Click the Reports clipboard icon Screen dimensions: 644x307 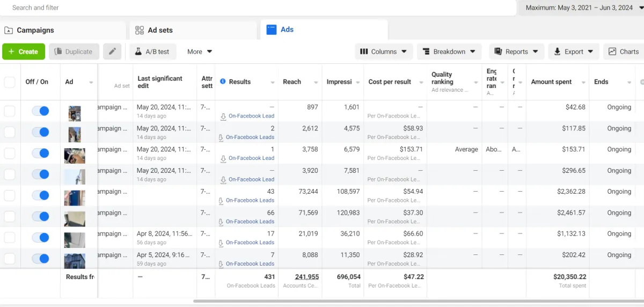coord(497,52)
